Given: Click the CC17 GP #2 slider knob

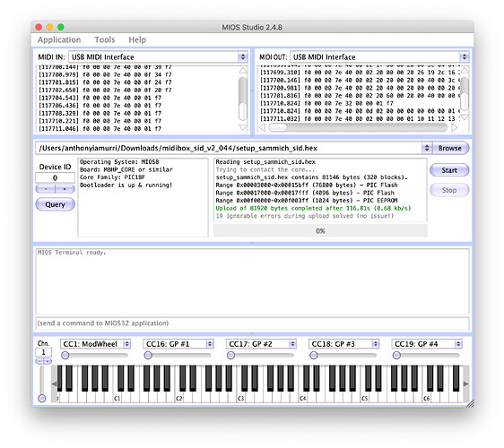Looking at the screenshot, I should click(231, 356).
